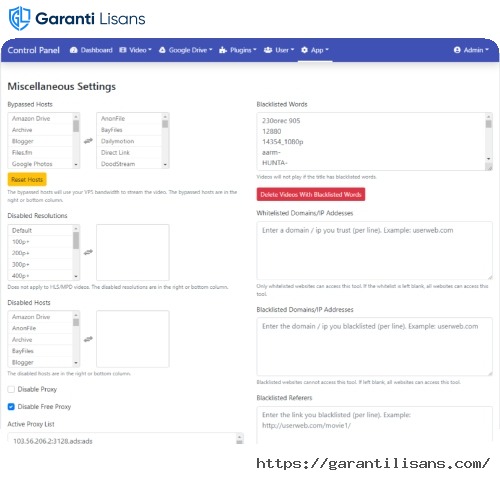Click swap arrows icon for Bypassed Hosts
Image resolution: width=500 pixels, height=482 pixels.
(x=88, y=141)
